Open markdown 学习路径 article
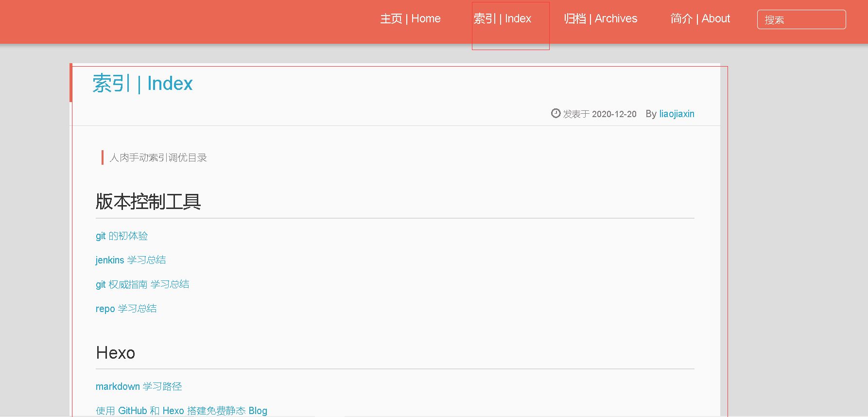This screenshot has width=868, height=417. (139, 386)
